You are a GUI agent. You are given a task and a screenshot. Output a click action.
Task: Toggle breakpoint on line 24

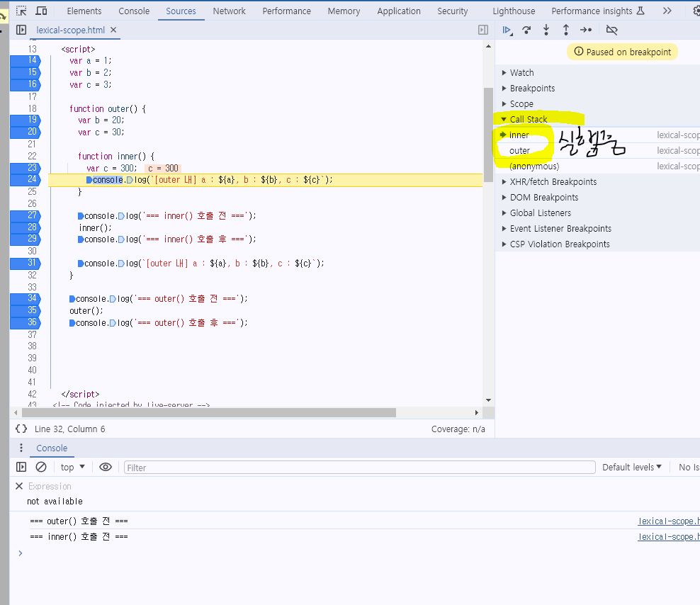pyautogui.click(x=26, y=179)
